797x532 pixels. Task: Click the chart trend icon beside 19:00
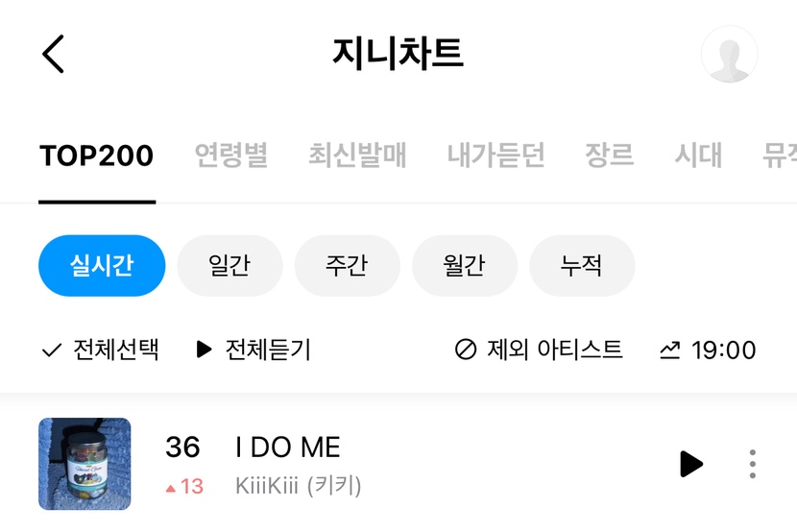(x=669, y=351)
